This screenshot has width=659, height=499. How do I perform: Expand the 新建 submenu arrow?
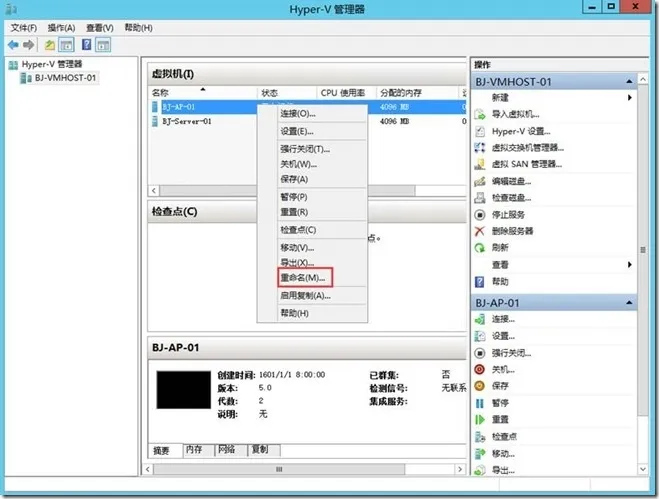click(x=630, y=98)
